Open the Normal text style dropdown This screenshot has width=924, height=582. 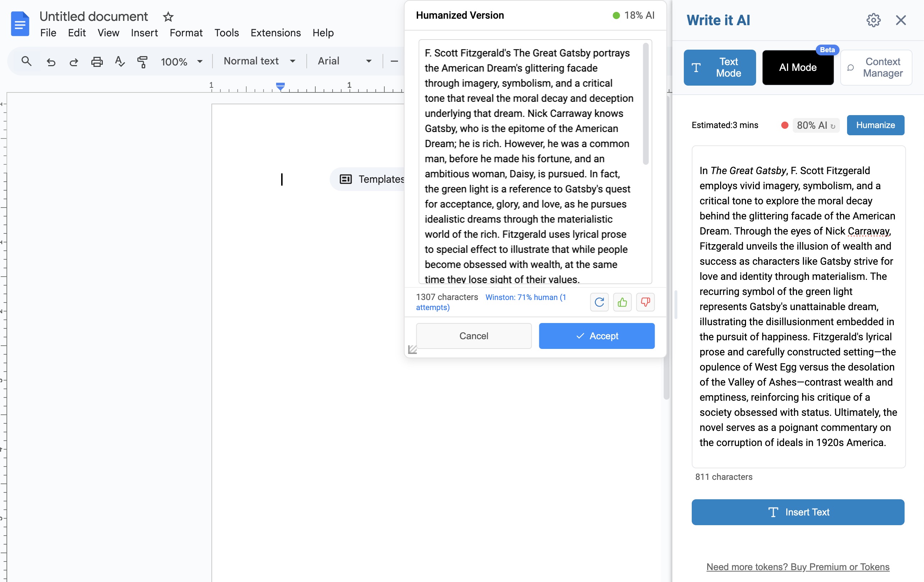pos(259,61)
